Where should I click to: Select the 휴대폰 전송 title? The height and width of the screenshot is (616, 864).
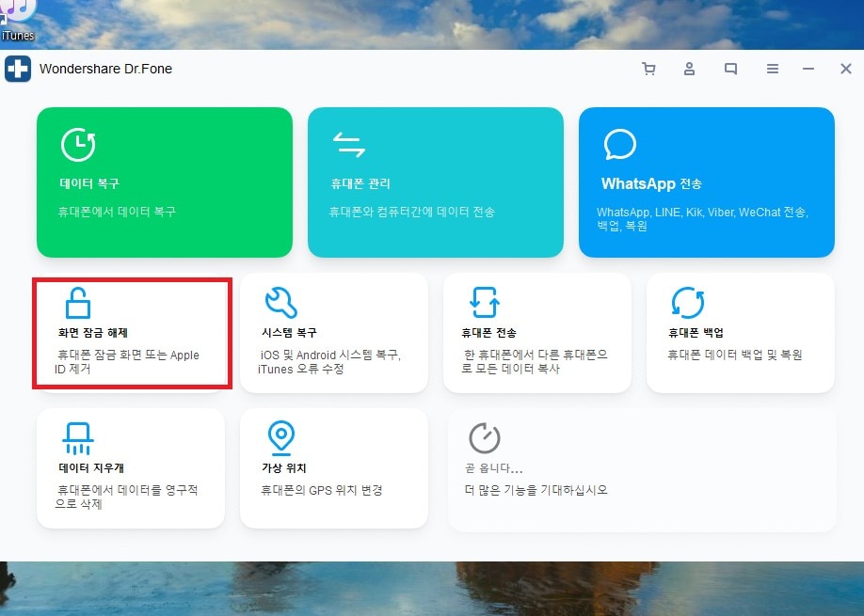click(x=488, y=333)
